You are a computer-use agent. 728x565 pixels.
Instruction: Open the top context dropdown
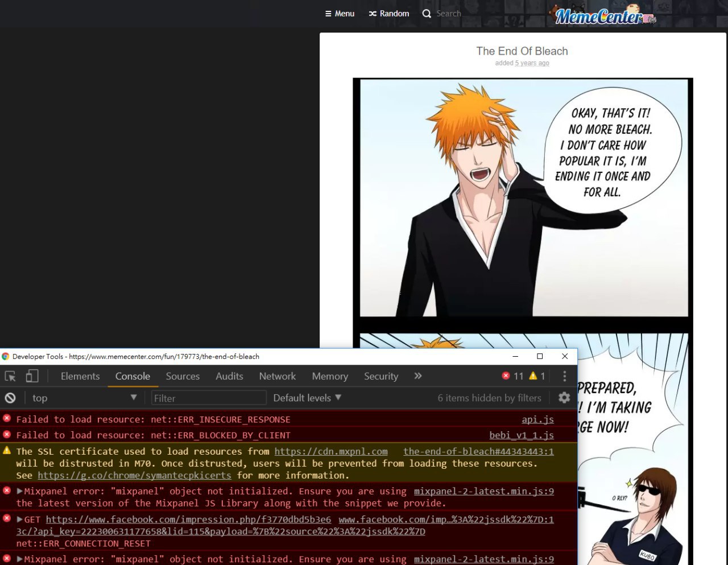point(84,398)
